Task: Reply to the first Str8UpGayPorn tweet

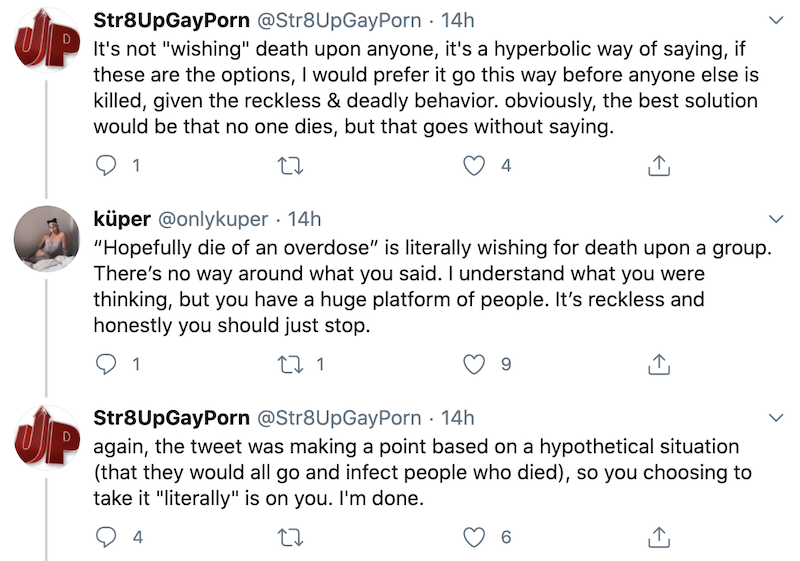Action: tap(106, 166)
